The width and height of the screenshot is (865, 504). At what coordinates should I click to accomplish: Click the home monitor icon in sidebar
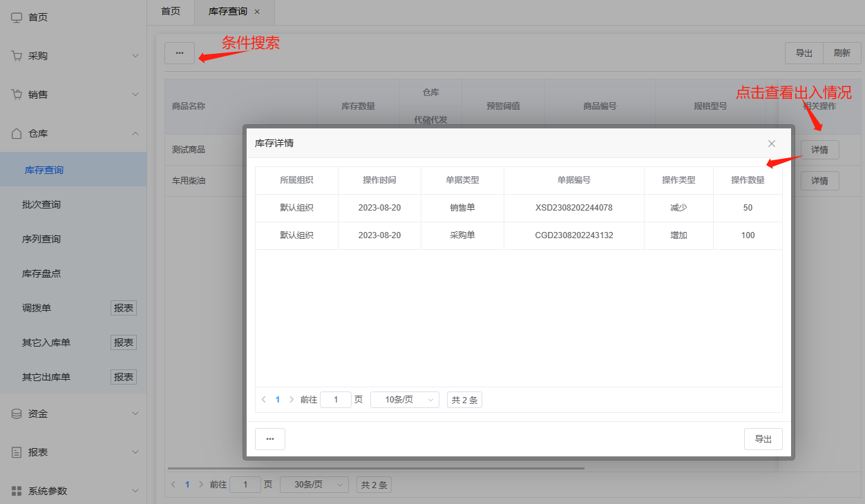(x=17, y=17)
